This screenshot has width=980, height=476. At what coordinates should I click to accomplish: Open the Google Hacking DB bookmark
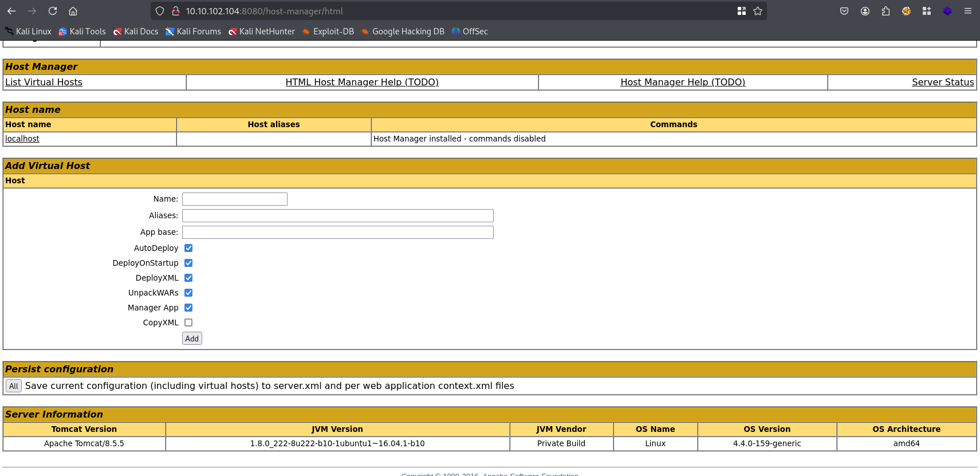(403, 32)
